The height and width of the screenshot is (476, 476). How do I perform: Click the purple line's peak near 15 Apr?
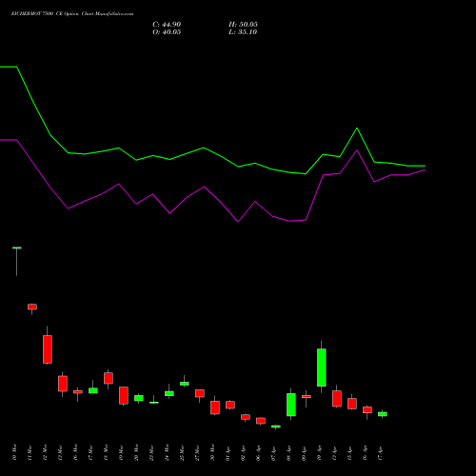coord(357,150)
